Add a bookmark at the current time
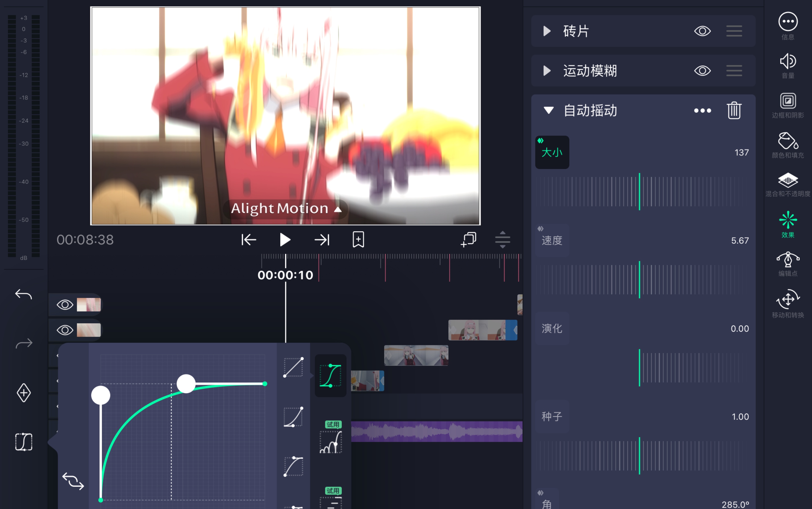This screenshot has height=509, width=812. click(358, 240)
